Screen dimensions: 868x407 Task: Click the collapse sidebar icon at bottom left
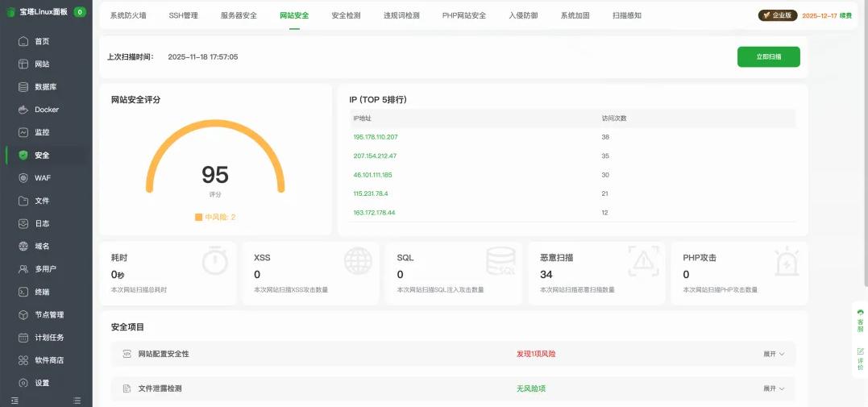[x=15, y=401]
